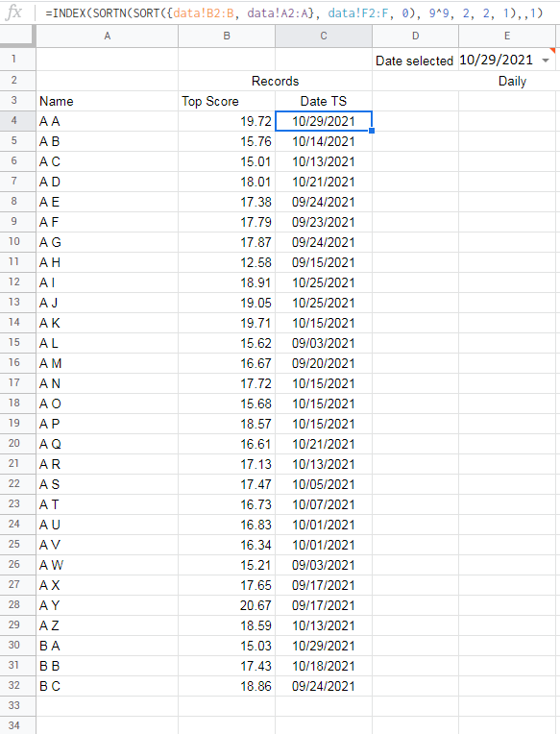Select the date cell 10/07/2021
Viewport: 560px width, 734px height.
point(324,503)
